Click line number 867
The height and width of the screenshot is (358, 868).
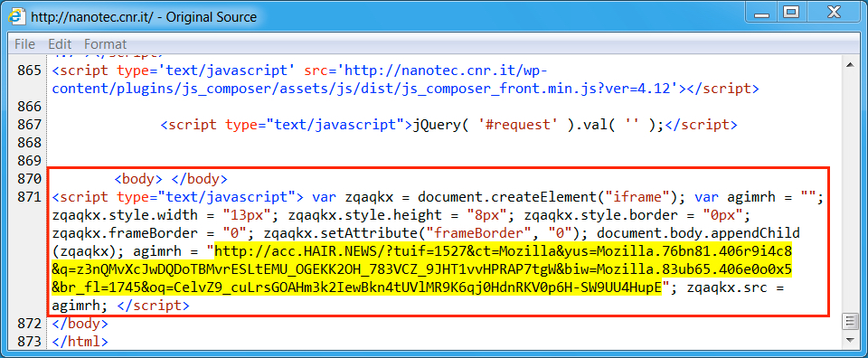(29, 125)
